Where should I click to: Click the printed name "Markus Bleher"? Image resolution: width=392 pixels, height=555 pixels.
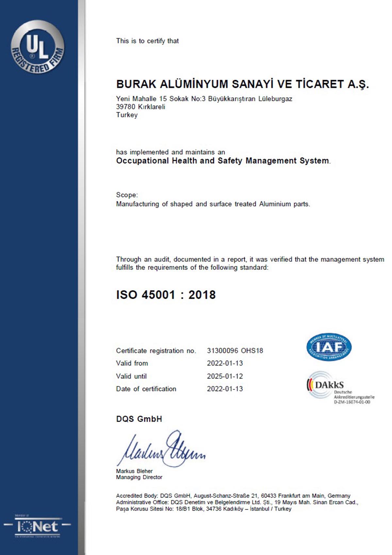coord(134,471)
